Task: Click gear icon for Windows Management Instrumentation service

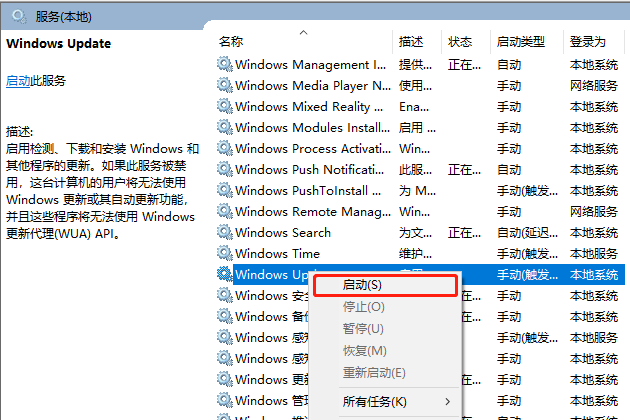Action: pyautogui.click(x=225, y=64)
